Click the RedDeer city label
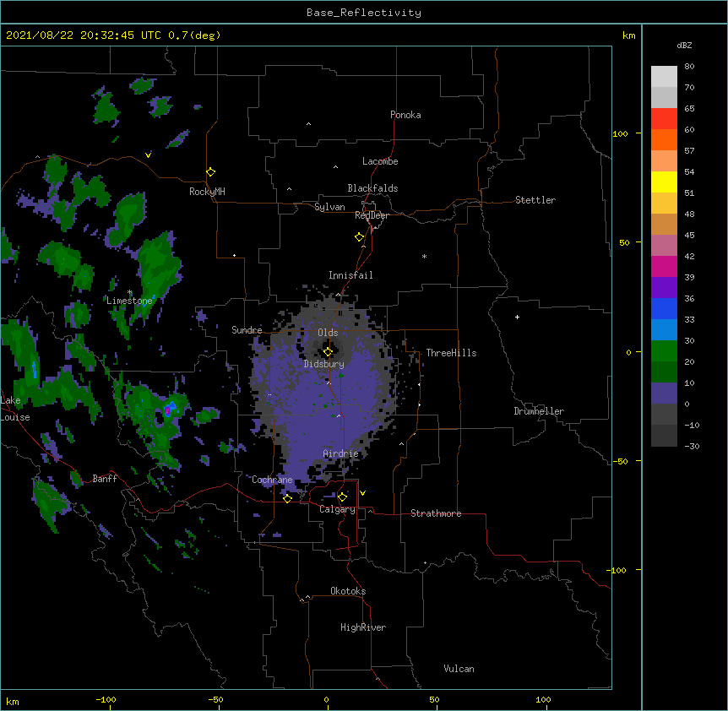 coord(372,215)
